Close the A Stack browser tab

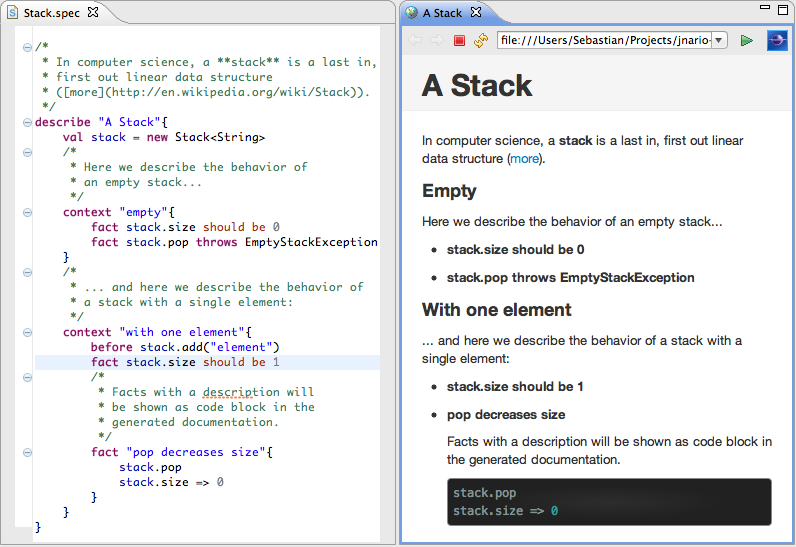click(476, 12)
